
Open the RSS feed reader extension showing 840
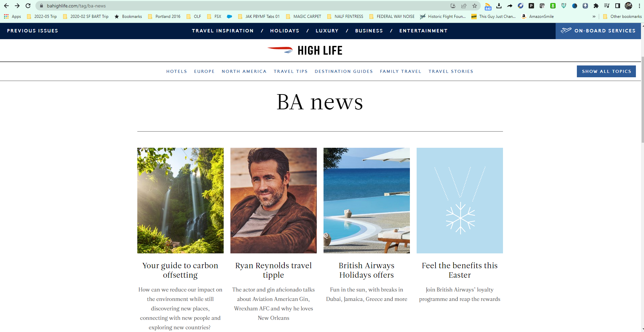488,6
